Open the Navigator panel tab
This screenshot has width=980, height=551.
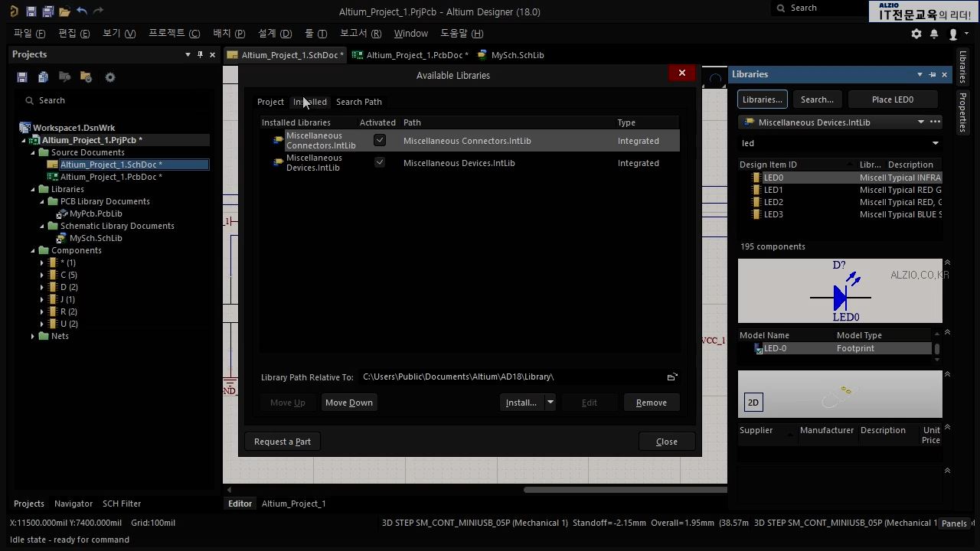pos(73,504)
